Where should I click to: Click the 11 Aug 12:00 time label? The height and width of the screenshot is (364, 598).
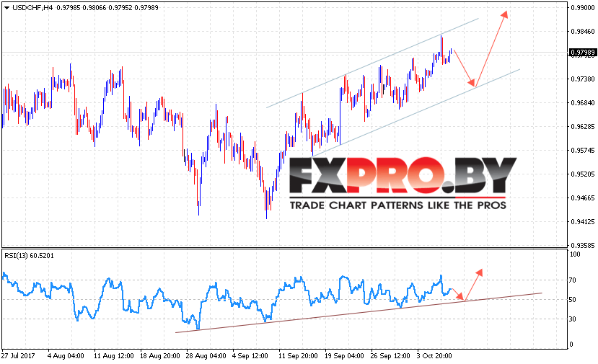114,355
